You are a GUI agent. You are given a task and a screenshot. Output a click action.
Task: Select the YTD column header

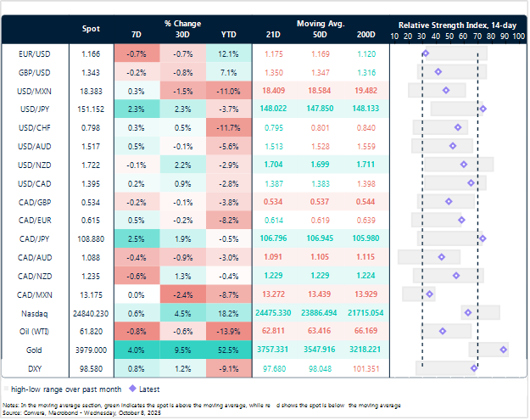[227, 35]
